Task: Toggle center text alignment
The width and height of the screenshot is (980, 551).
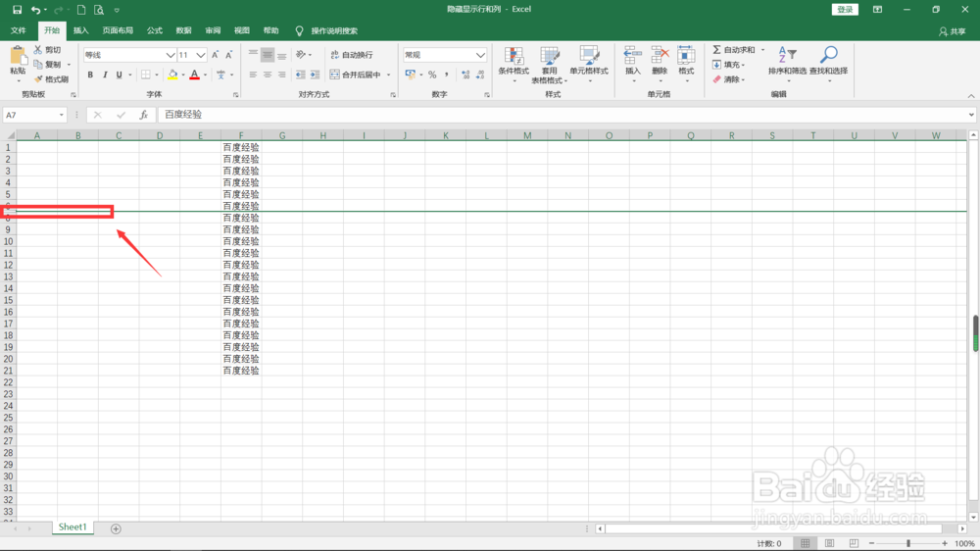Action: tap(268, 75)
